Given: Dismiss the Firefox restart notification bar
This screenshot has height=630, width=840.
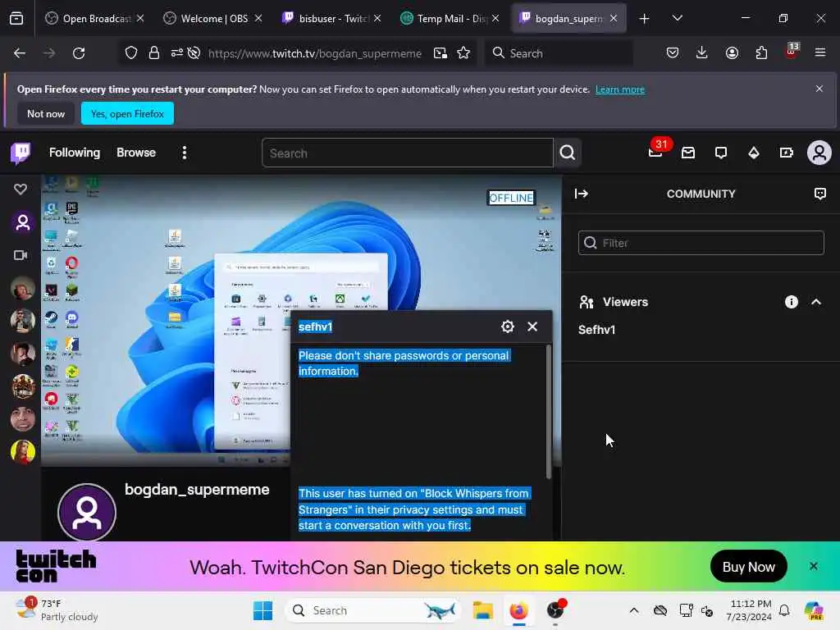Looking at the screenshot, I should click(x=819, y=89).
